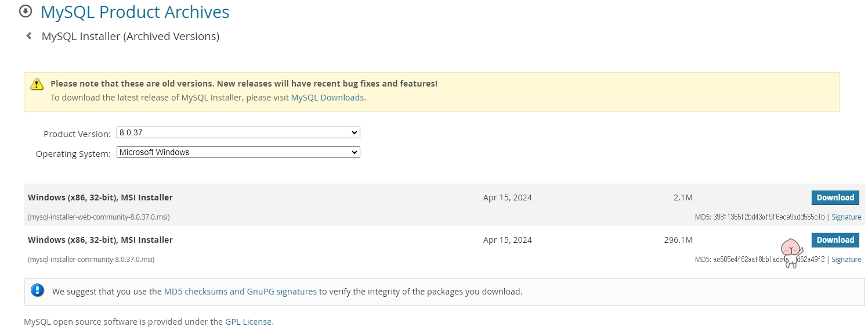Viewport: 868px width, 334px height.
Task: Click bold old versions warning sentence
Action: (244, 84)
